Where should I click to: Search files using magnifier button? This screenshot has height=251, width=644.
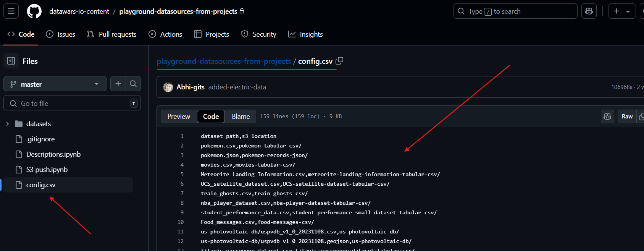click(x=133, y=84)
